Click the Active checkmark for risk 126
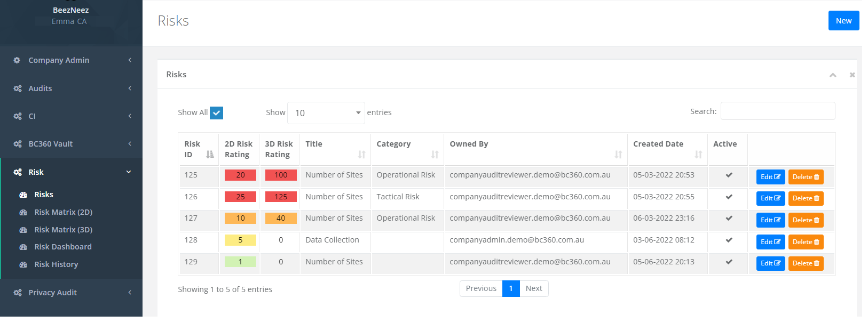Image resolution: width=868 pixels, height=323 pixels. 729,197
